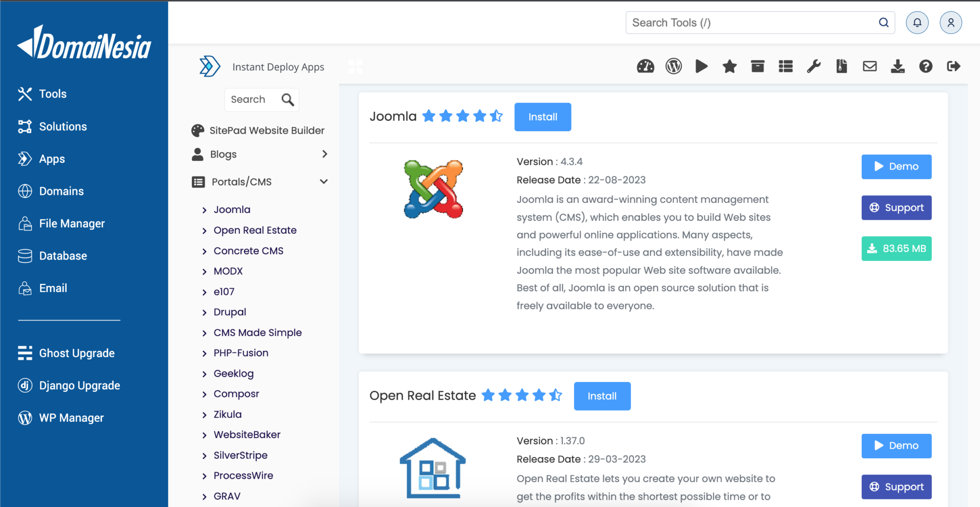Open File Manager in the sidebar
Image resolution: width=980 pixels, height=507 pixels.
[72, 224]
